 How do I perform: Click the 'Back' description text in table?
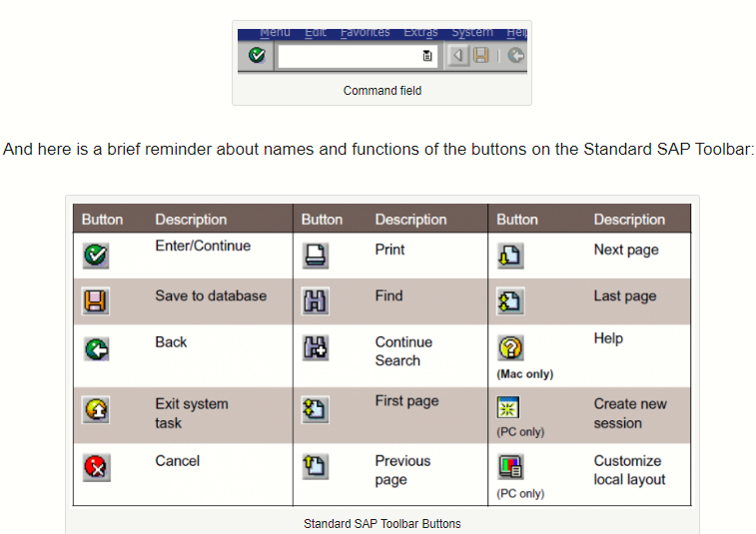171,342
